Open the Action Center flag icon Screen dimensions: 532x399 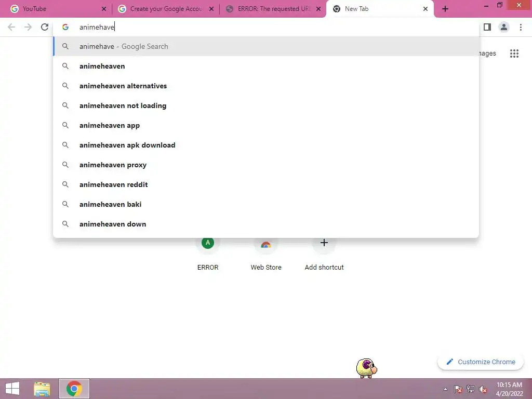pos(458,389)
